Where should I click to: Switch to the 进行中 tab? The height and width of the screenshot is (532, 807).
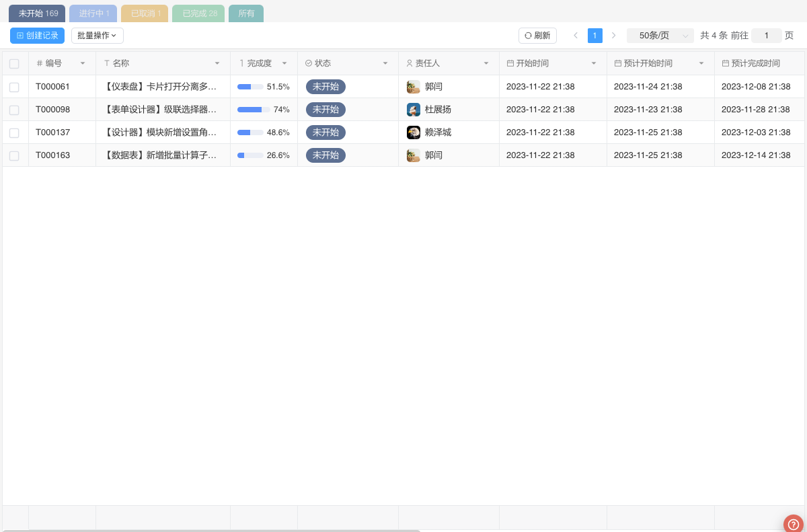point(93,13)
